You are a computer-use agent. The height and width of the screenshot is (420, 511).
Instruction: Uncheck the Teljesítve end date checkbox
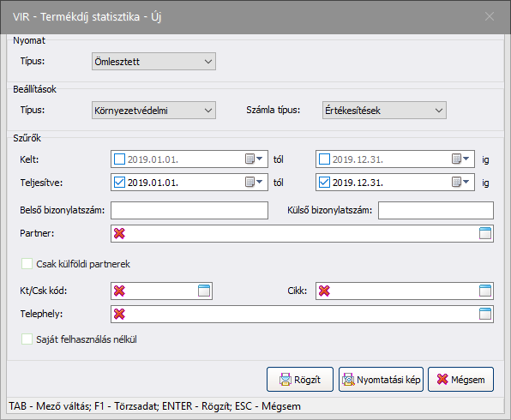(324, 183)
